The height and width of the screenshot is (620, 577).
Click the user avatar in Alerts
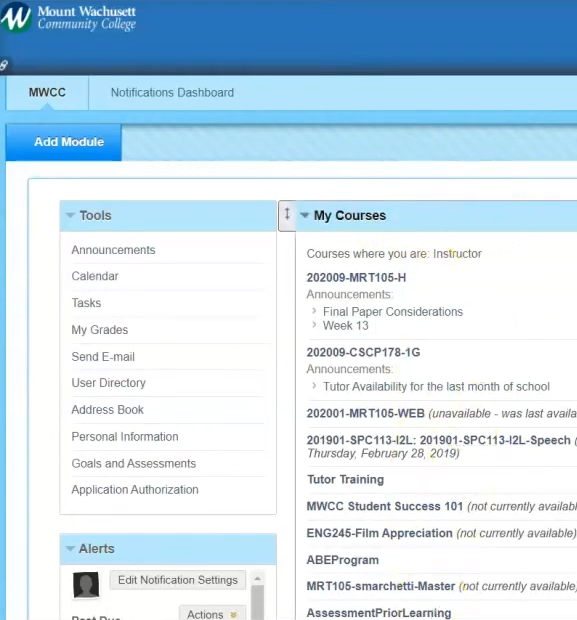(86, 584)
